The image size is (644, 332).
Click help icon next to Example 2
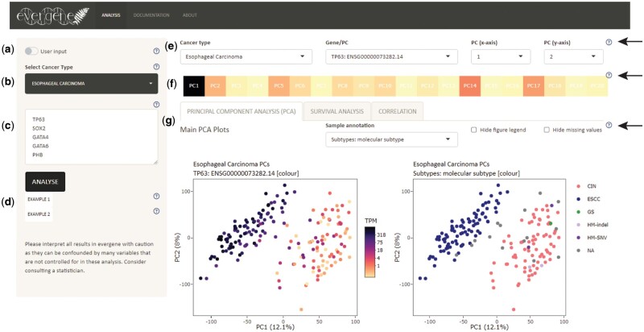pyautogui.click(x=155, y=211)
